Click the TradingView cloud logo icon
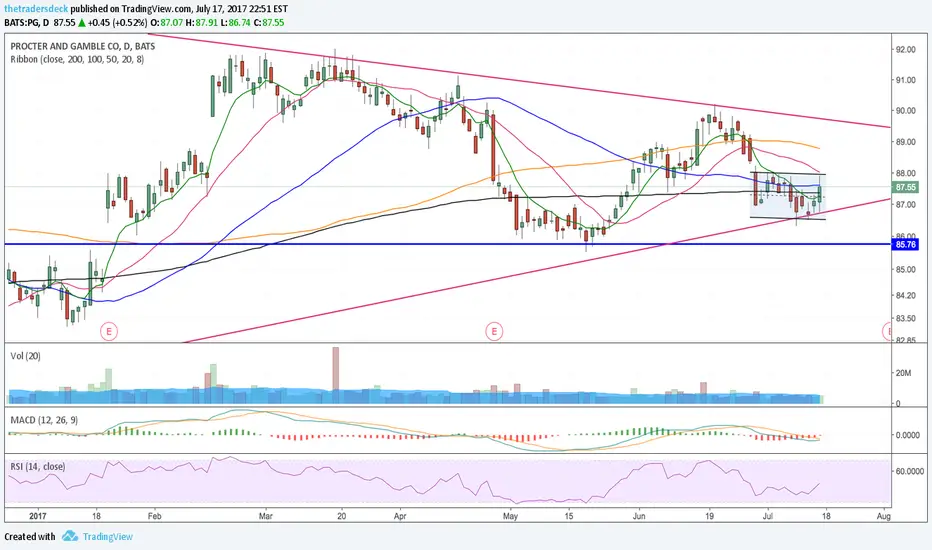The height and width of the screenshot is (550, 932). (70, 536)
